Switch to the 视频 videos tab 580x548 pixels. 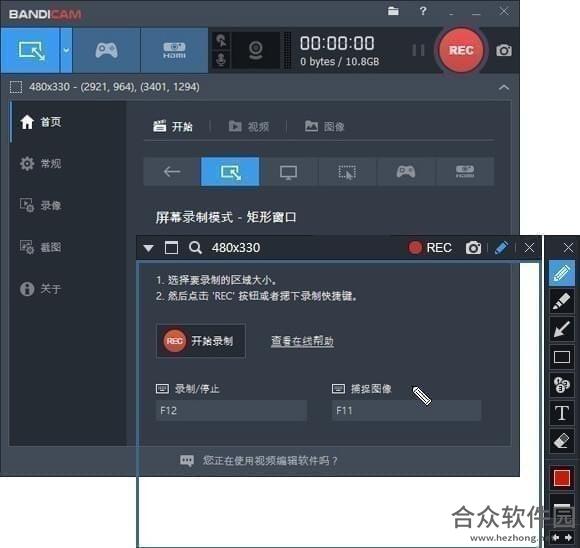click(249, 127)
